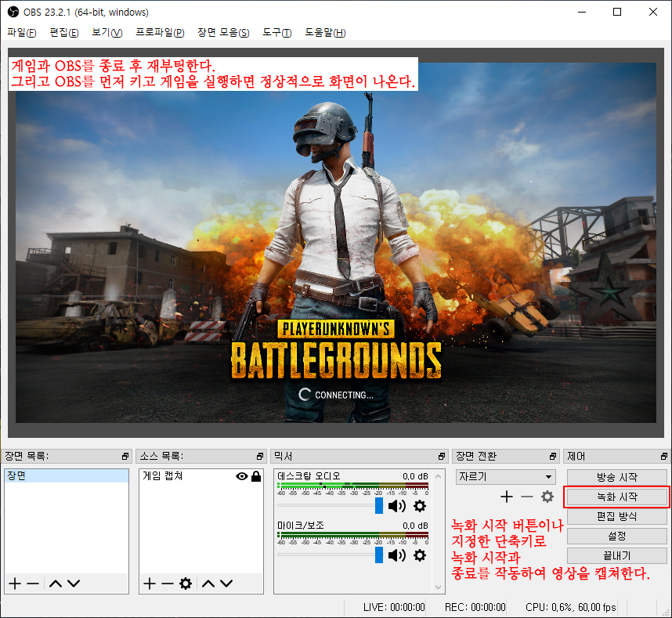Screen dimensions: 672x618
Task: Open 설정 from the controls panel
Action: 616,536
